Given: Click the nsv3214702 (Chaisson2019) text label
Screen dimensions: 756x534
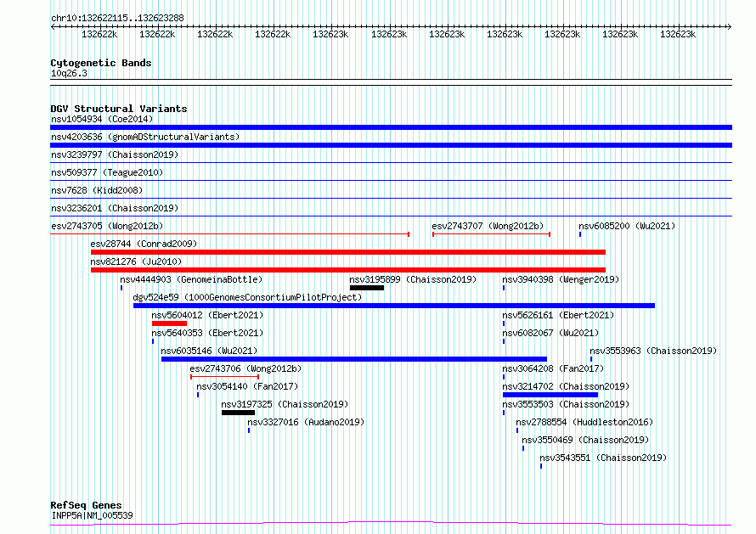Looking at the screenshot, I should coord(566,386).
